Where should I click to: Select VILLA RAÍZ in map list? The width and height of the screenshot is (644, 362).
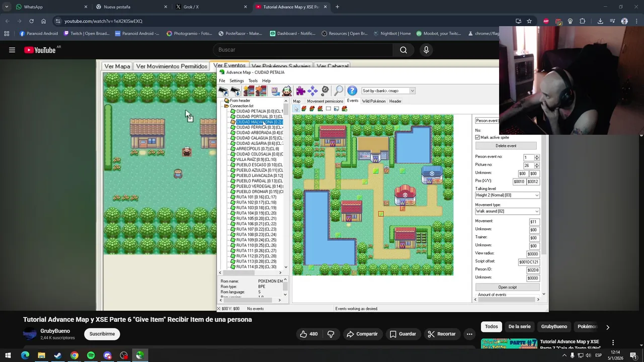(x=256, y=159)
